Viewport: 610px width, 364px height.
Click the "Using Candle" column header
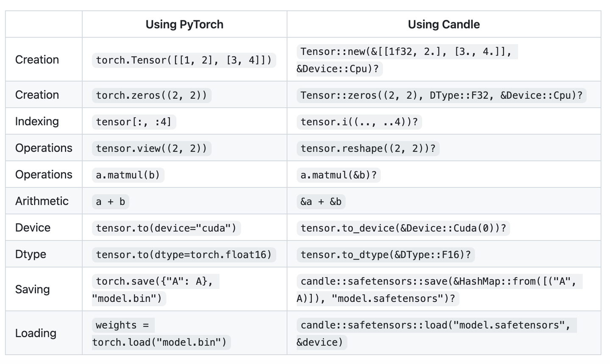click(444, 25)
